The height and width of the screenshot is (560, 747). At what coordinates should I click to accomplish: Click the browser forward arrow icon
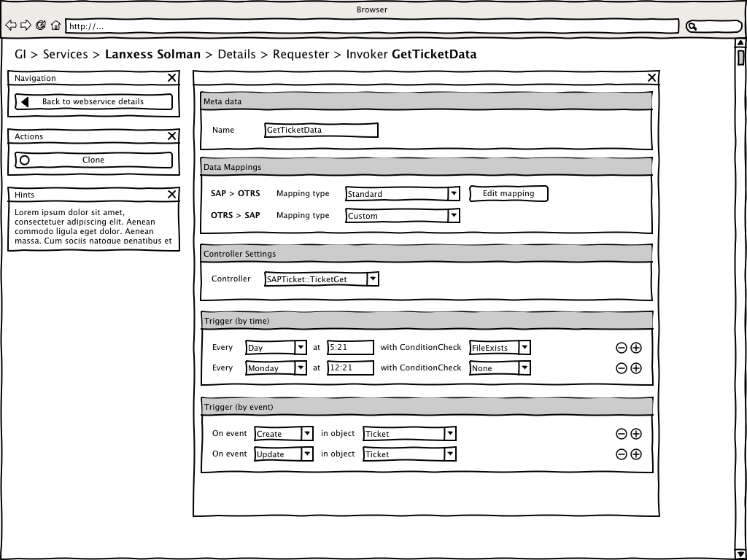tap(26, 26)
